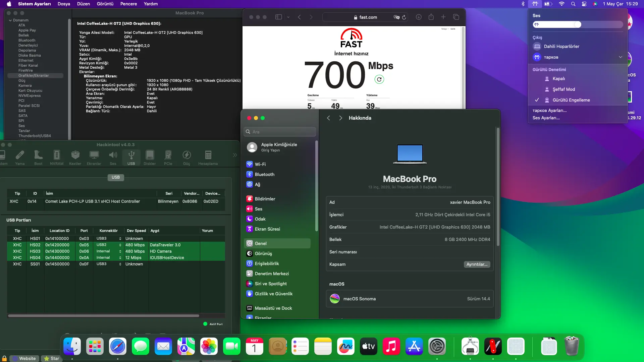Go forward in System Settings Hakkında
Image resolution: width=644 pixels, height=362 pixels.
click(340, 118)
